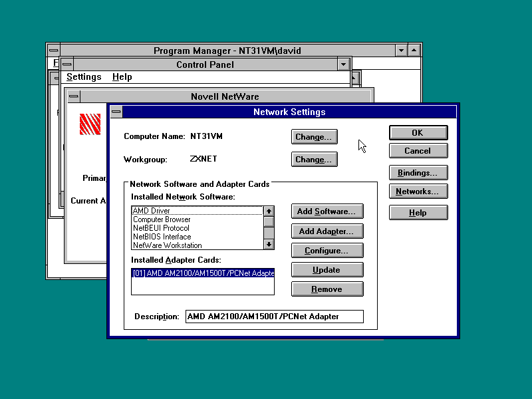Change the Workgroup ZXNET

point(314,160)
